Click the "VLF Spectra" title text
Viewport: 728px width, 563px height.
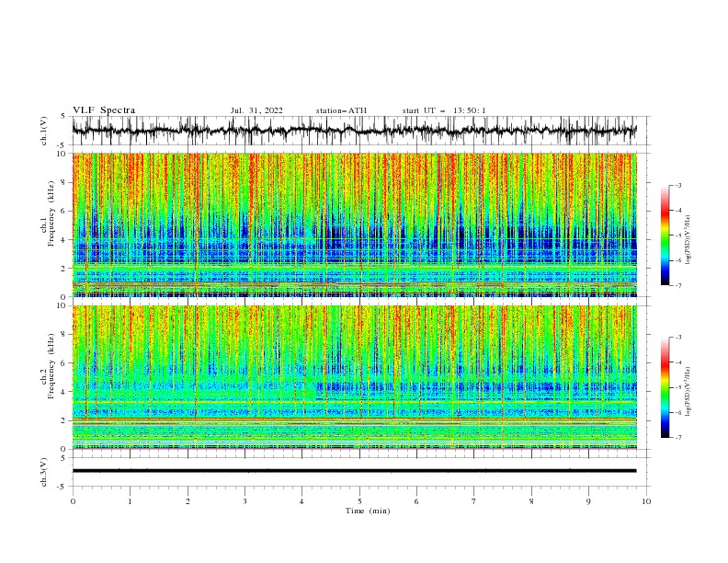(x=104, y=110)
